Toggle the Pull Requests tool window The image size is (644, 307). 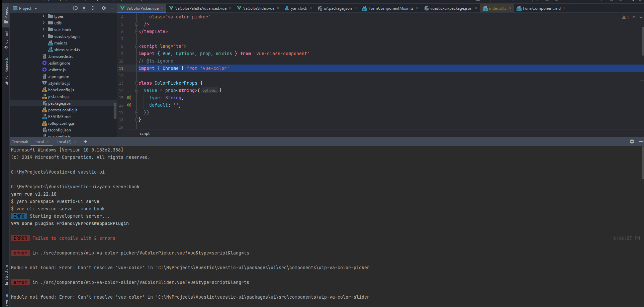[x=5, y=70]
